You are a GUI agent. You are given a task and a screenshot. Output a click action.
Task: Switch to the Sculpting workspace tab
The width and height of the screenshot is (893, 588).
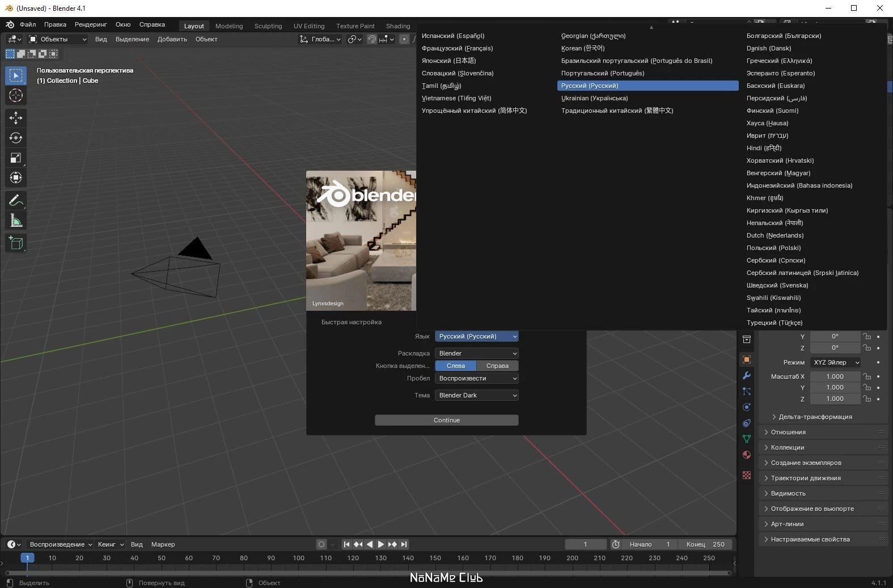click(268, 26)
